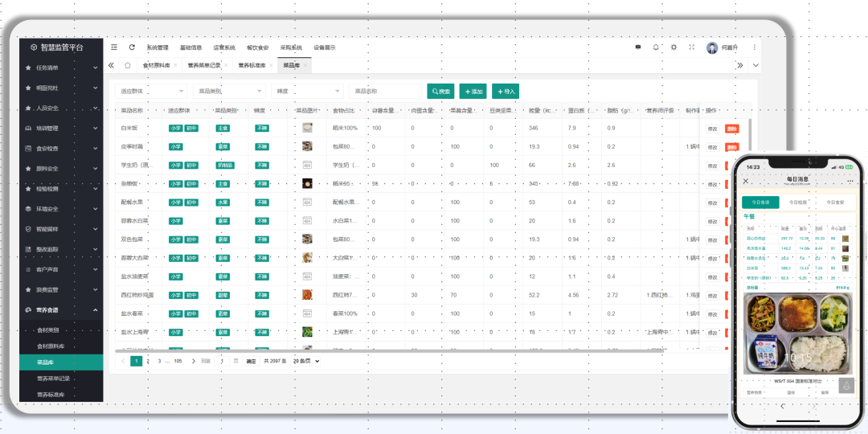
Task: Click the 确定 pagination confirm button
Action: click(x=251, y=361)
